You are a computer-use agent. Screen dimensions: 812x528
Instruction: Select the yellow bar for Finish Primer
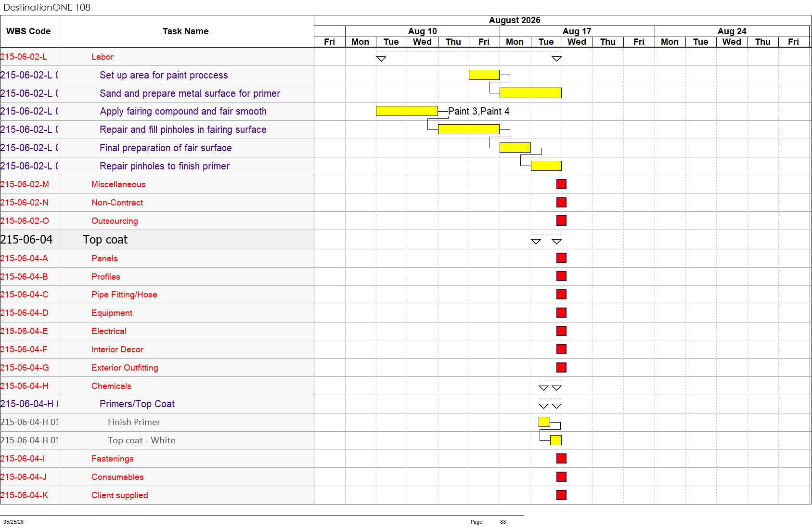point(544,422)
